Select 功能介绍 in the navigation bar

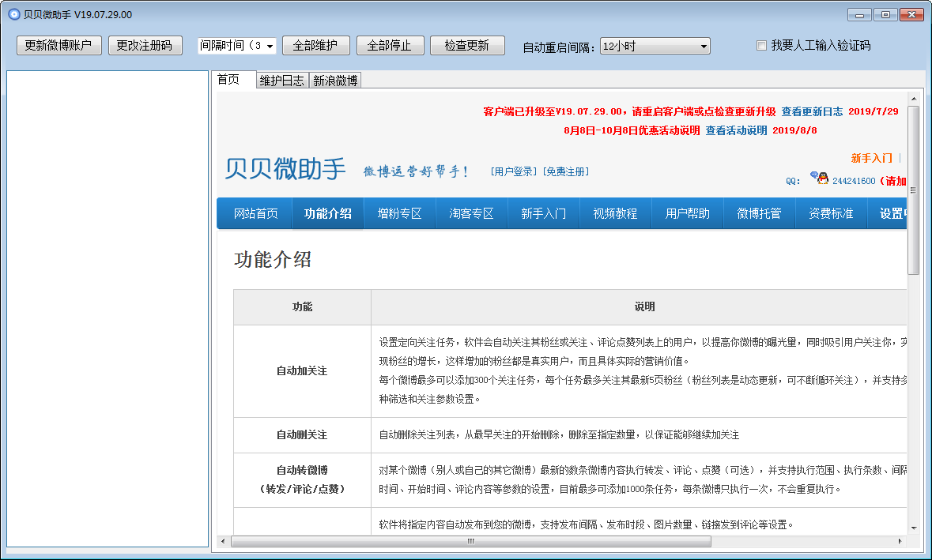click(x=327, y=214)
